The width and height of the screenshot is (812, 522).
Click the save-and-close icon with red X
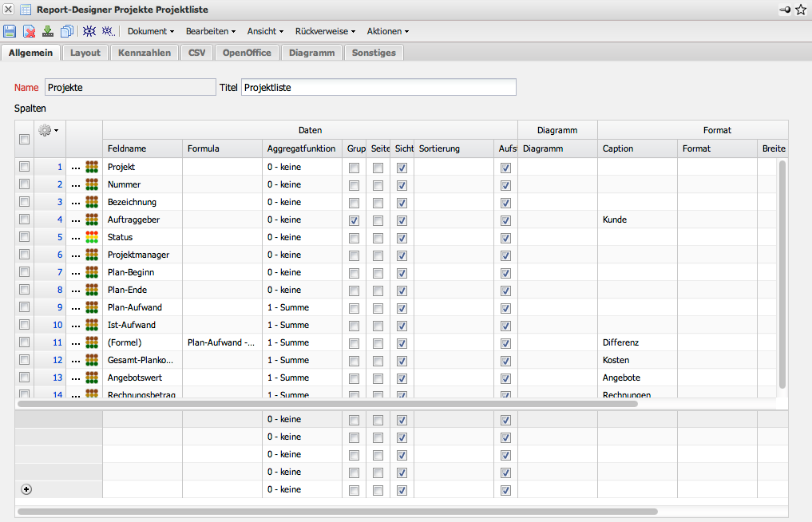[x=29, y=31]
